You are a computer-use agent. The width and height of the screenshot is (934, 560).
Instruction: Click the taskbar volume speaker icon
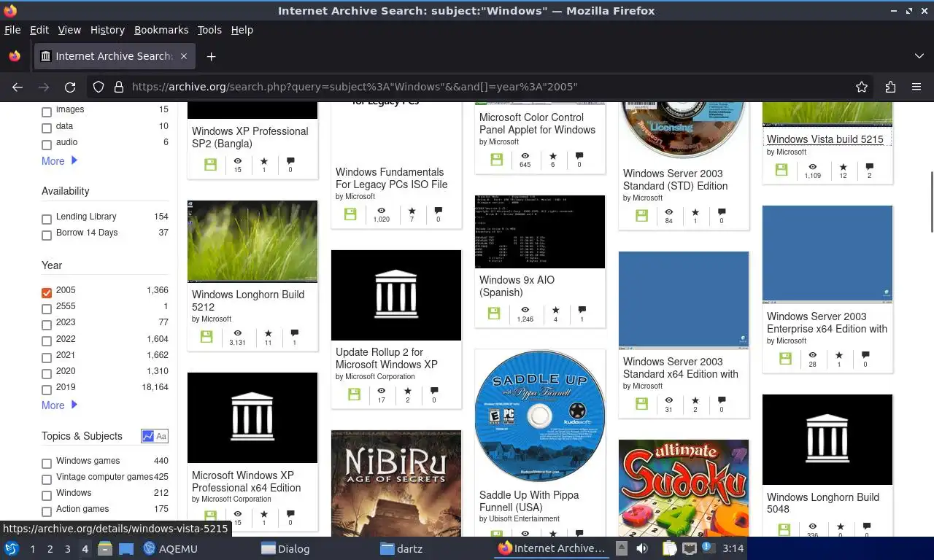click(642, 549)
